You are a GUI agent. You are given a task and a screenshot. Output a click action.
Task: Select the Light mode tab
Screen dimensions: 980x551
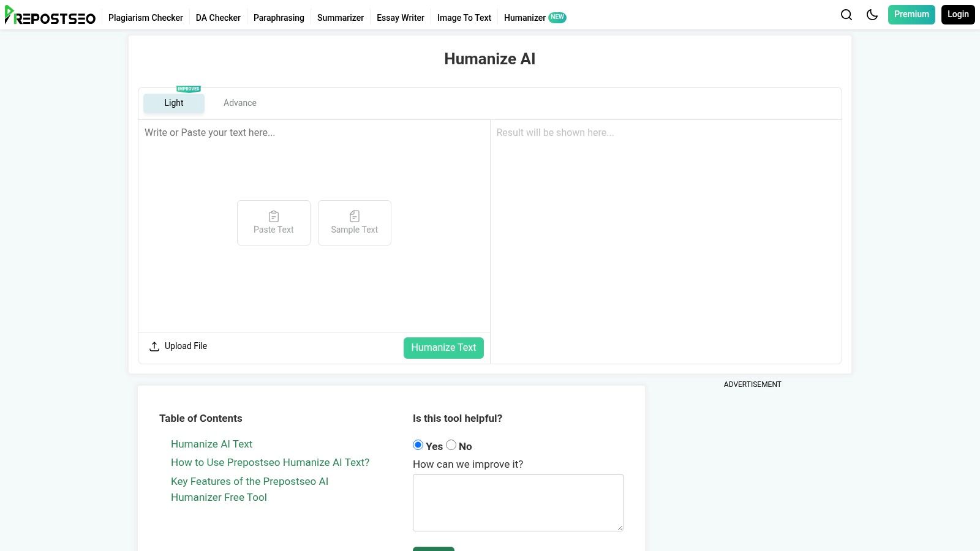pos(174,103)
